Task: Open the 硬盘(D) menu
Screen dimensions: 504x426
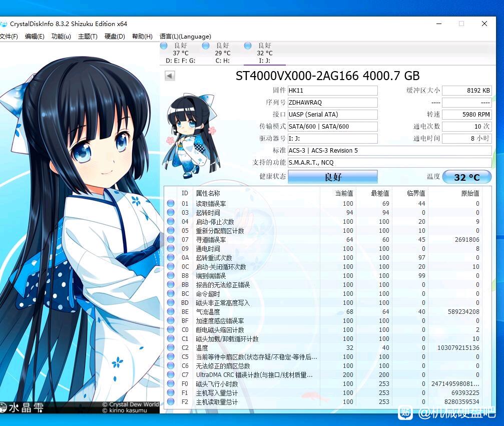Action: coord(115,37)
